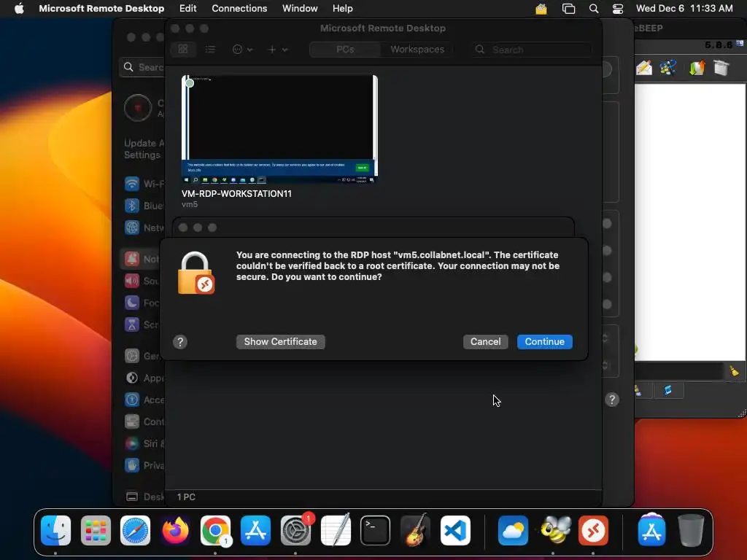747x560 pixels.
Task: Click the blue scroll icon in BeeBEEP bottom bar
Action: 668,391
